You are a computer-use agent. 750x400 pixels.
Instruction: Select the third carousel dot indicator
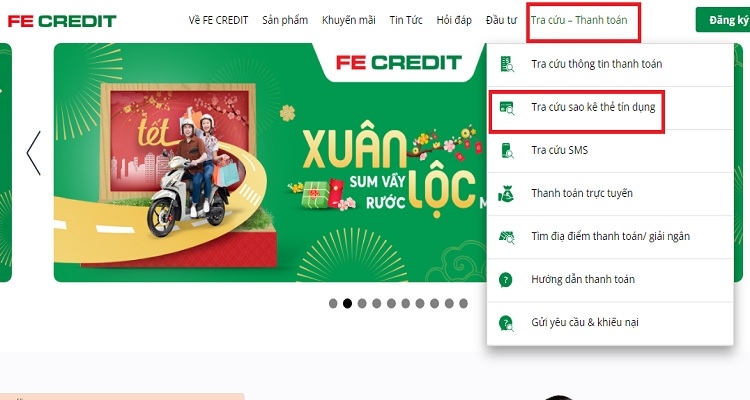point(362,303)
